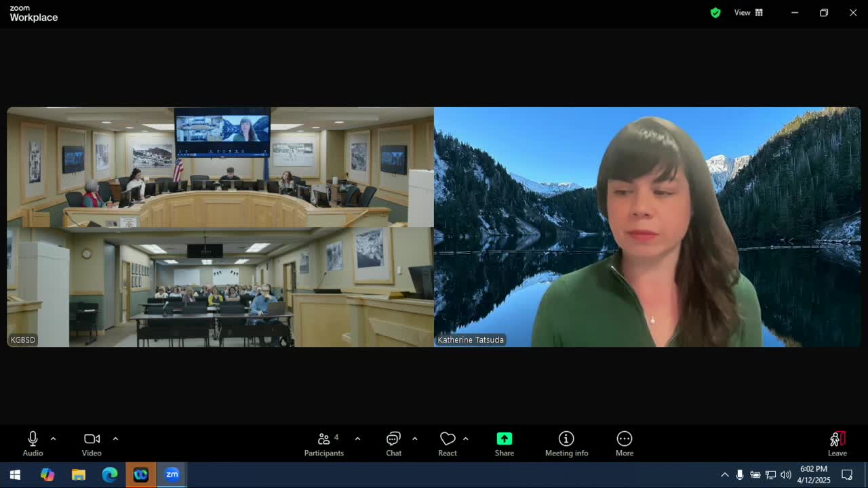Select Katherine Tatsuda's video tile
This screenshot has height=488, width=868.
(x=647, y=227)
